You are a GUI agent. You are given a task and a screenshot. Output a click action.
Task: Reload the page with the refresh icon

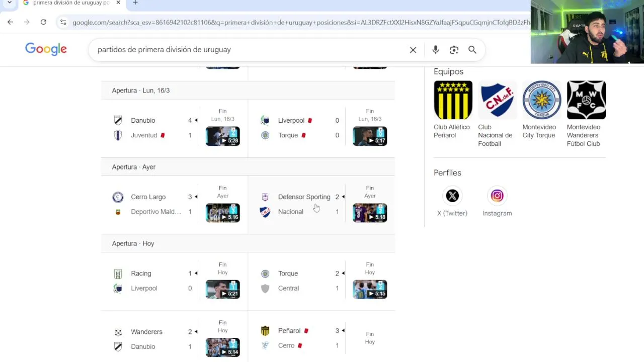pyautogui.click(x=43, y=22)
